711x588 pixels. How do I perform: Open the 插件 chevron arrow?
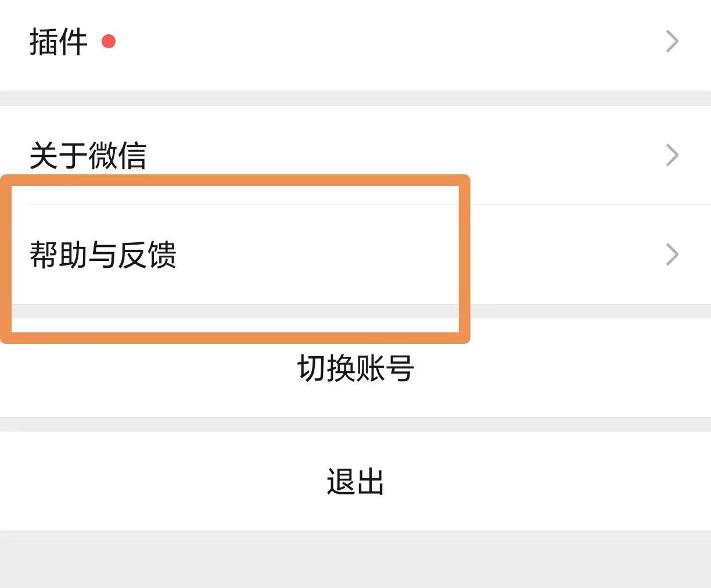tap(672, 41)
